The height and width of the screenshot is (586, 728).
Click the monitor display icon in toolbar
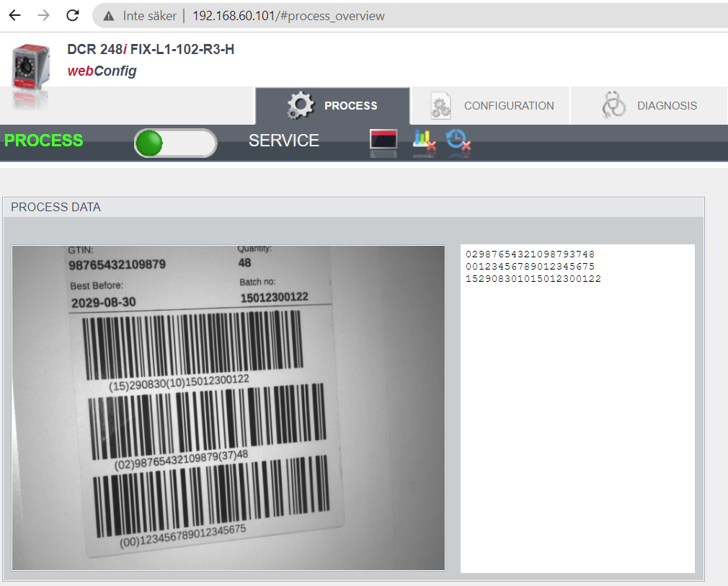(x=383, y=140)
